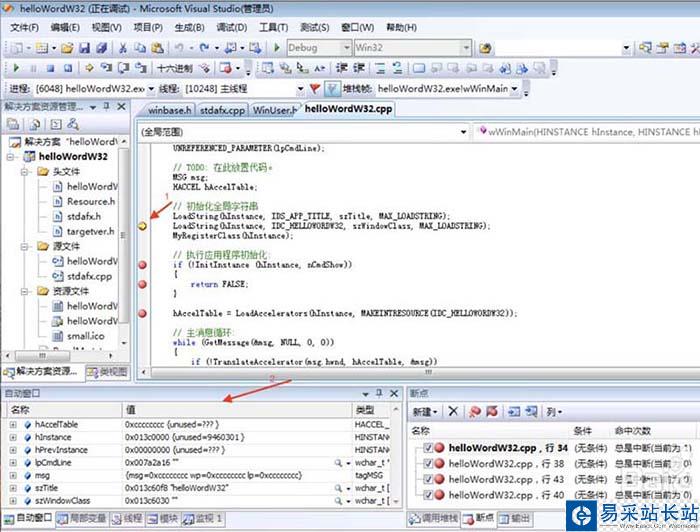
Task: Open the 调试(D) menu
Action: (x=232, y=28)
